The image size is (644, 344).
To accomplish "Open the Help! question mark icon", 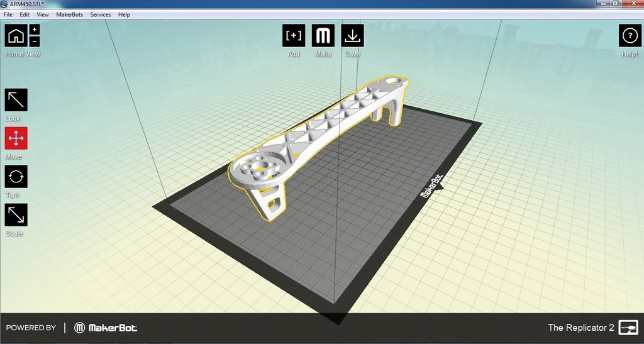I will [x=630, y=35].
